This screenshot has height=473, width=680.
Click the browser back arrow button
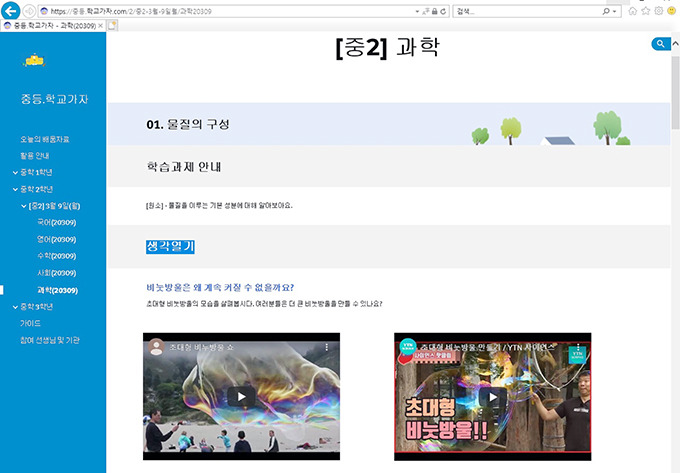pos(10,11)
